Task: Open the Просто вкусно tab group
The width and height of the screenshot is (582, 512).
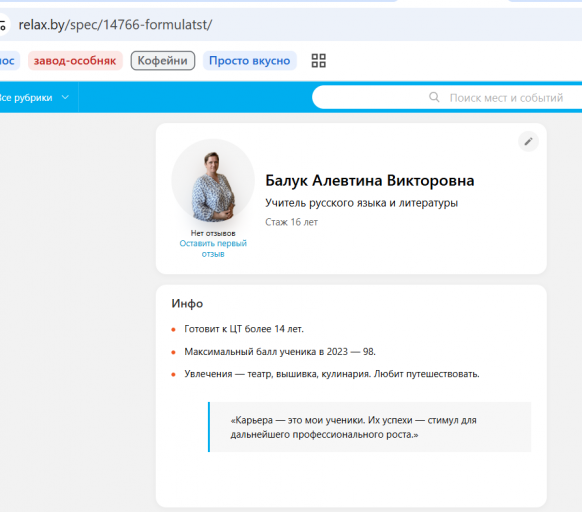Action: pos(249,61)
